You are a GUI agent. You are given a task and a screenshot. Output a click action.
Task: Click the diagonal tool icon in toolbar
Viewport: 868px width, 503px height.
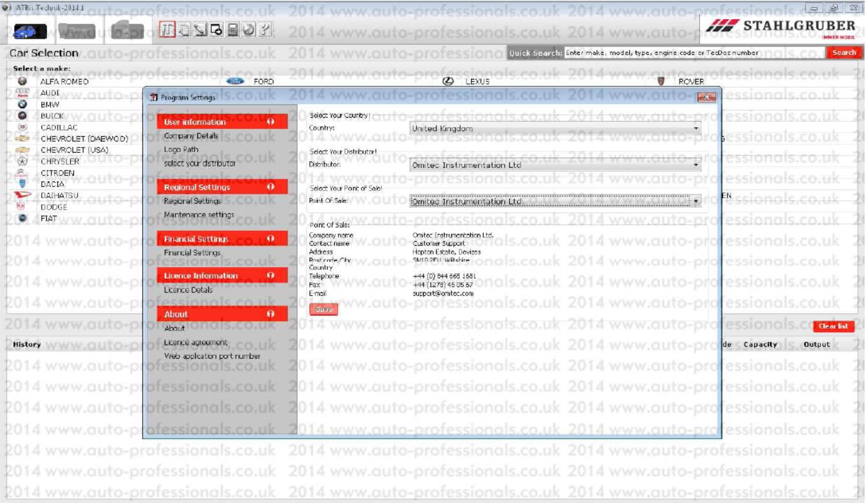click(200, 29)
